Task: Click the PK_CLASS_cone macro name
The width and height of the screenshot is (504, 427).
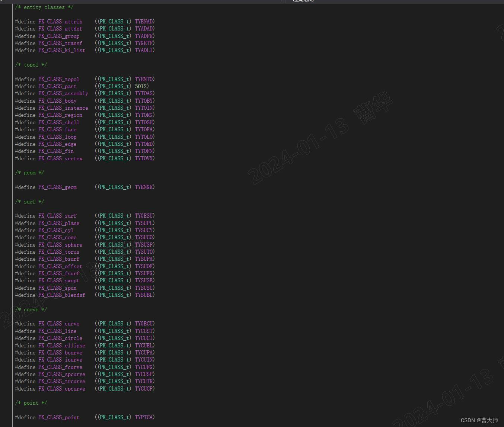Action: coord(57,237)
